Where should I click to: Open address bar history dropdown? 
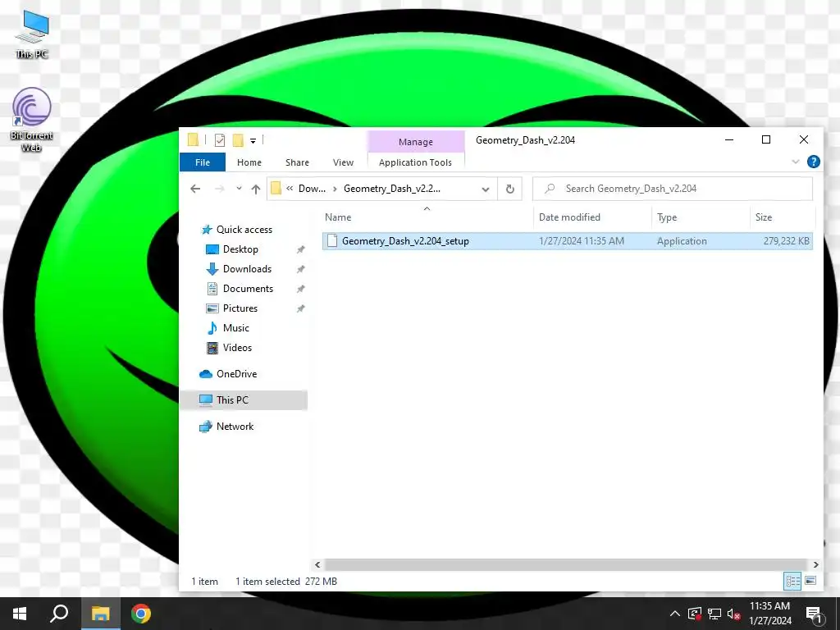pos(486,189)
